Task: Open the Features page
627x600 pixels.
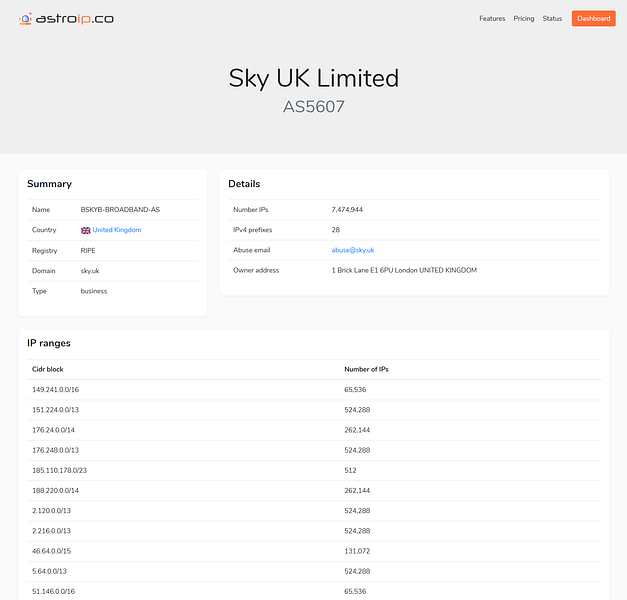Action: (492, 18)
